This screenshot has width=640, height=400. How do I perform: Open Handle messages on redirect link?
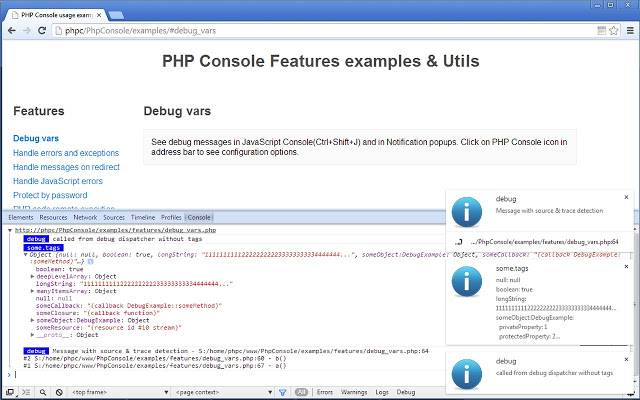point(67,167)
